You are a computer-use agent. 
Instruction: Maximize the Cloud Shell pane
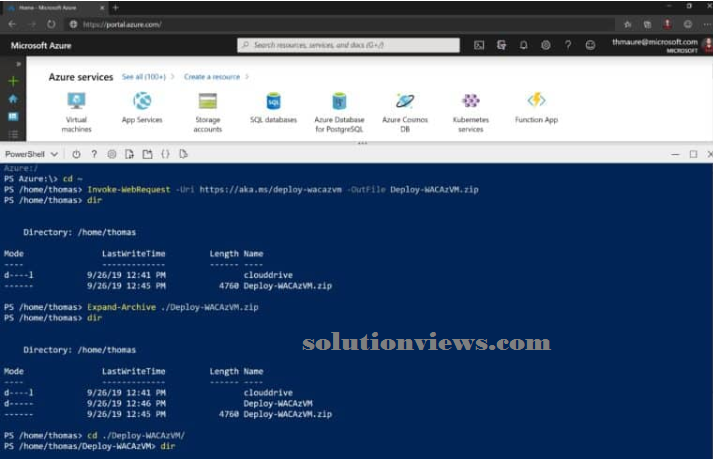pos(693,154)
